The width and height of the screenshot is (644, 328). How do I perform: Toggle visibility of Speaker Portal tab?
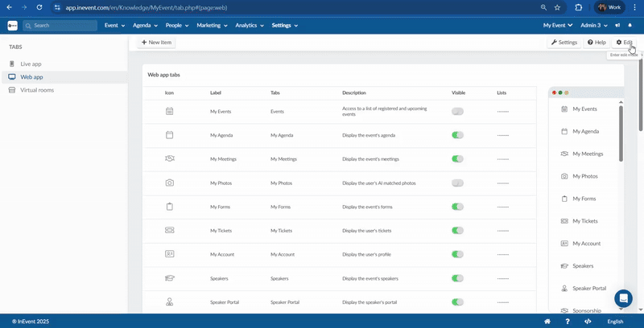[457, 302]
